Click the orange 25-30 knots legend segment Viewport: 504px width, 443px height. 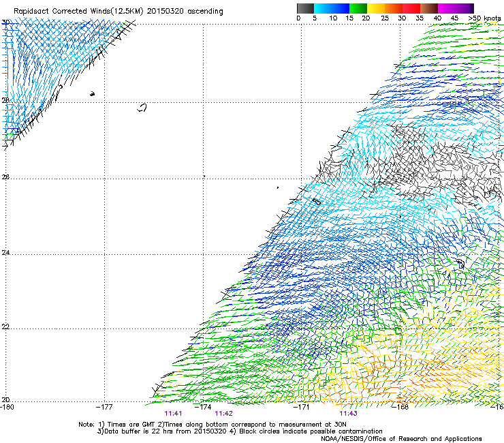(394, 8)
